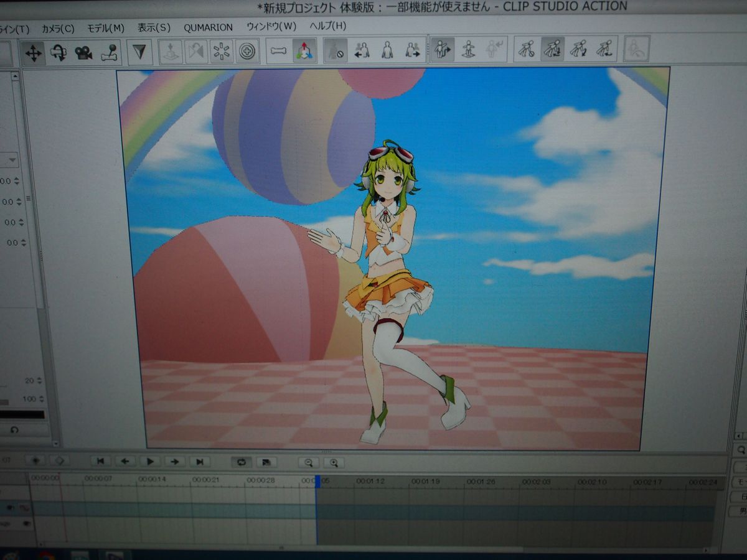Screen dimensions: 747x560
Task: Toggle loop playback in the timeline
Action: click(x=241, y=462)
